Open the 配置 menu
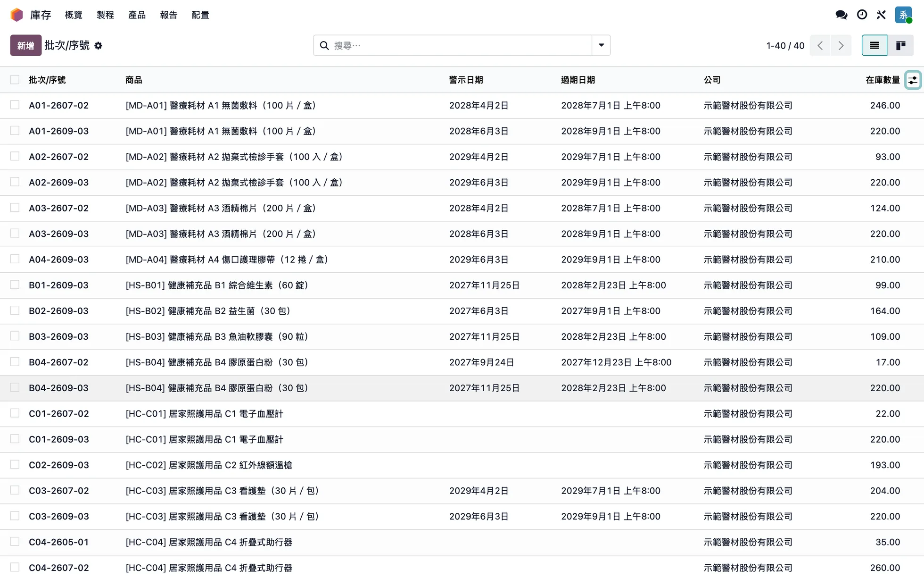The width and height of the screenshot is (924, 578). click(x=200, y=15)
